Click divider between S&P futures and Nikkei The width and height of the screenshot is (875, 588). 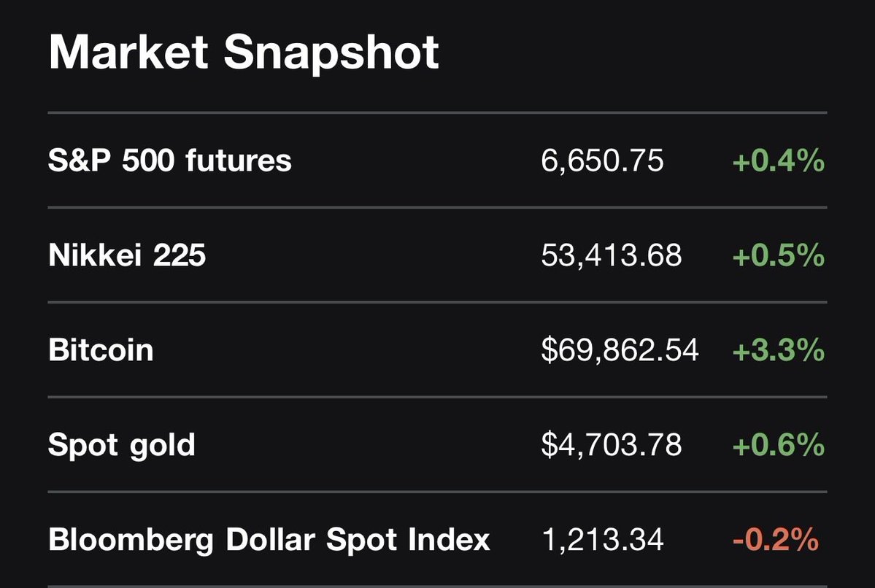(x=438, y=208)
